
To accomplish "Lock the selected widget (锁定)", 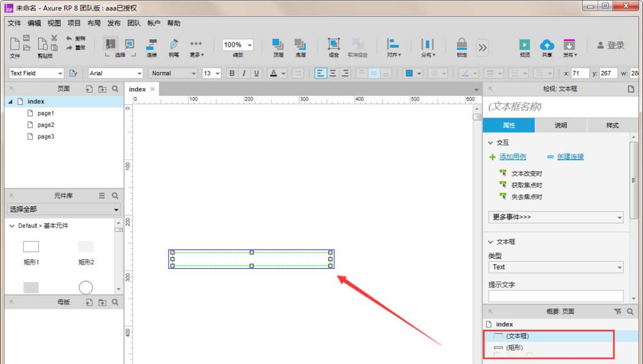I will pyautogui.click(x=462, y=48).
